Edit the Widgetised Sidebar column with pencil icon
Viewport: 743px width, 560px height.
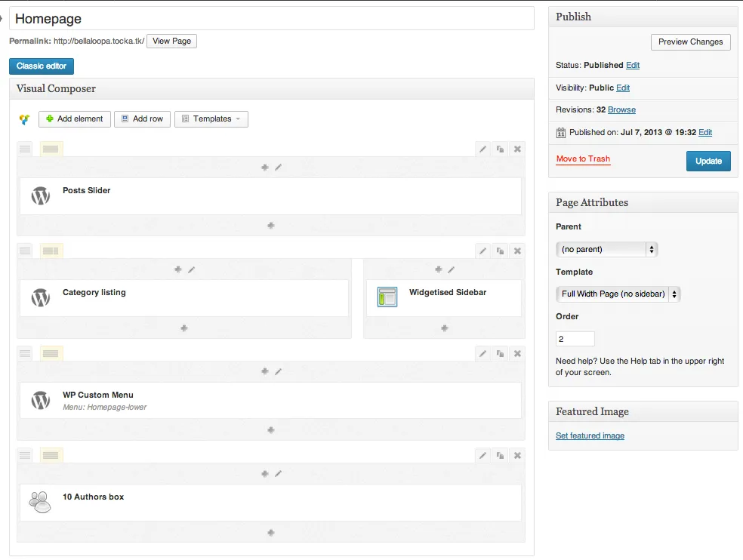(451, 269)
